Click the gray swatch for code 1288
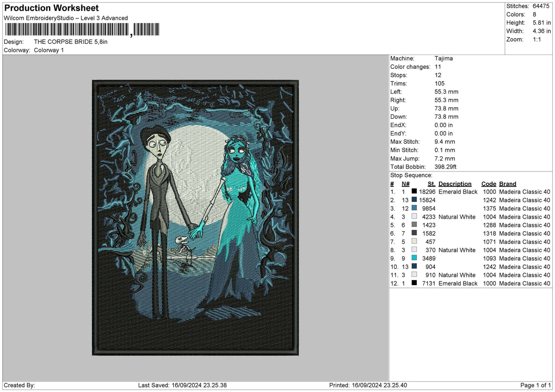Viewport: 555px width, 392px height. [x=414, y=225]
